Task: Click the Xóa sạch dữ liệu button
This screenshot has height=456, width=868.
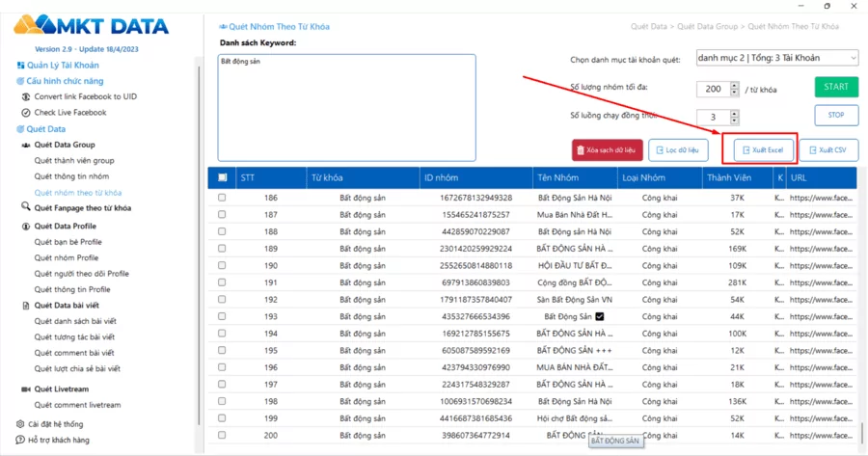Action: (607, 150)
